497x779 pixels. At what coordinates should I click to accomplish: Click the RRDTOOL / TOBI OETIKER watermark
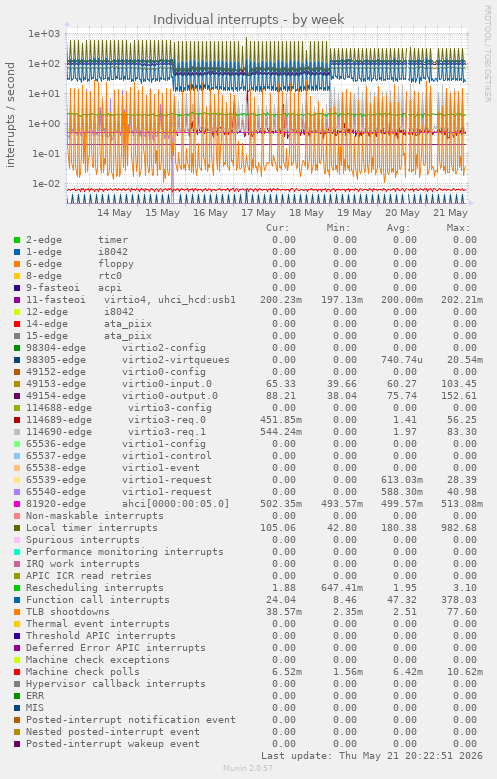coord(488,54)
